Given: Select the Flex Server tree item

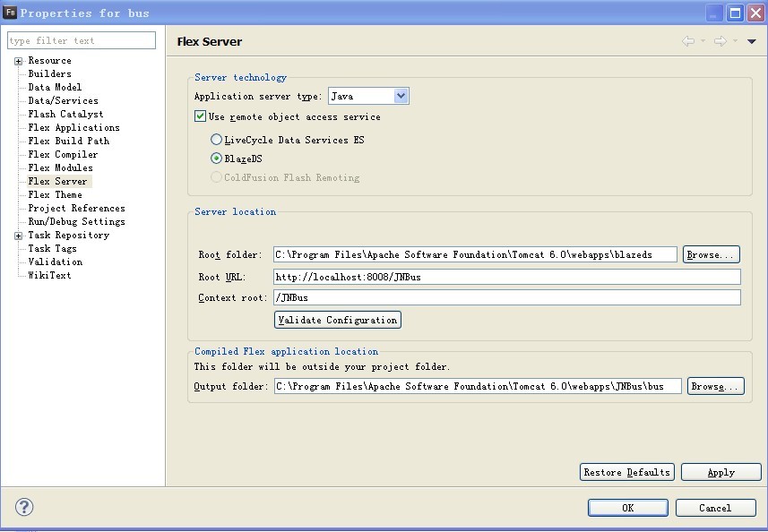Looking at the screenshot, I should point(57,182).
